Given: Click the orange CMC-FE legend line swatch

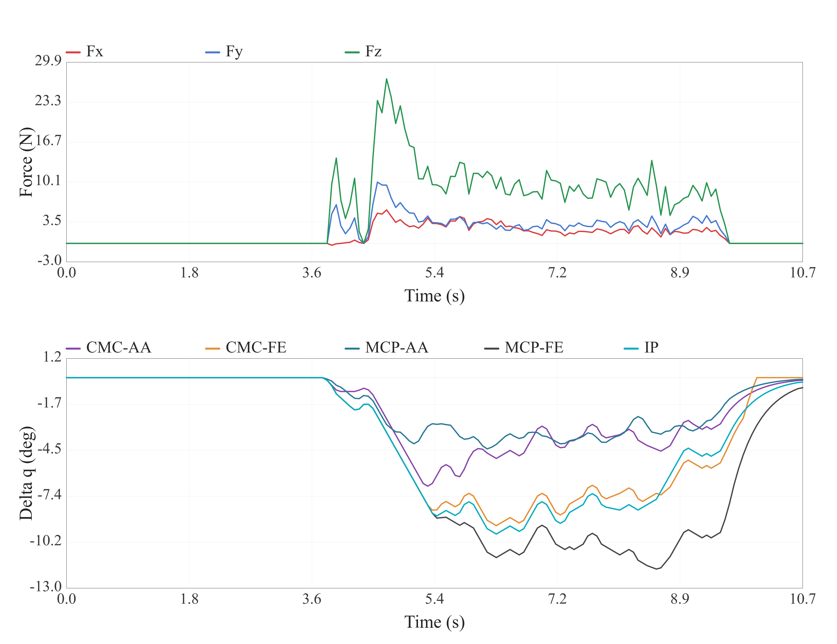Looking at the screenshot, I should [x=213, y=348].
